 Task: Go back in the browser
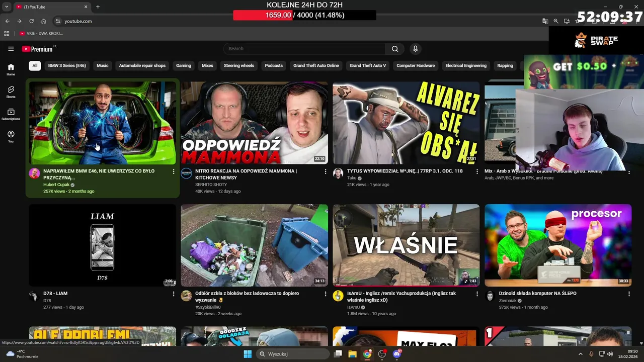[7, 21]
